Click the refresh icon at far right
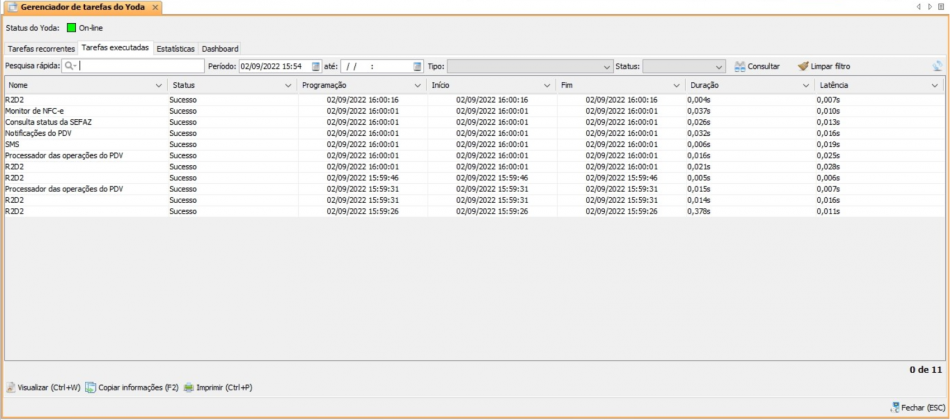The height and width of the screenshot is (420, 950). tap(936, 66)
